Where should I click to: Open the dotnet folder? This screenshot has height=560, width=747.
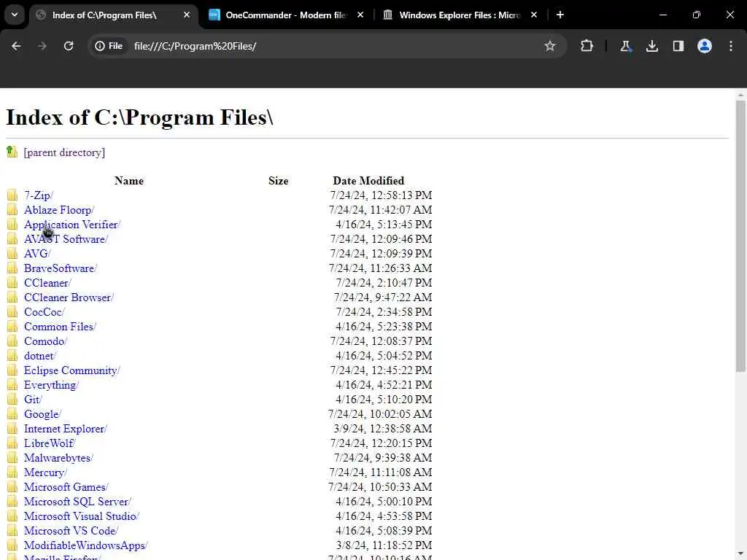coord(41,356)
